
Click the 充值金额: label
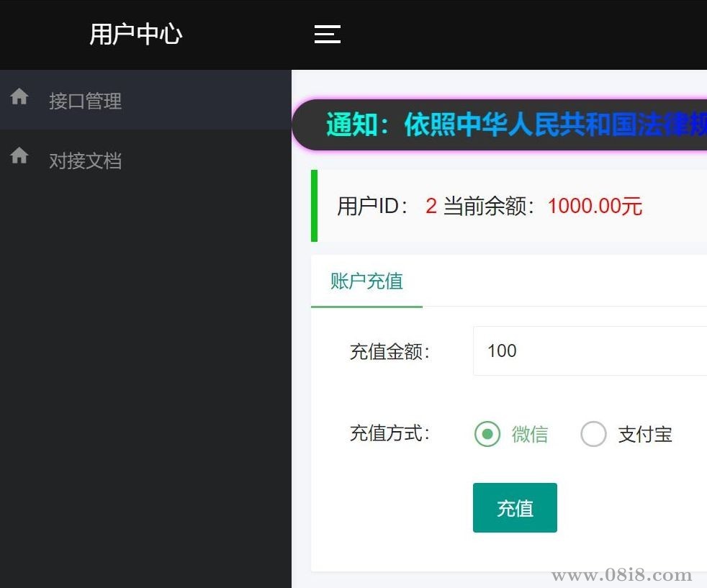tap(390, 351)
